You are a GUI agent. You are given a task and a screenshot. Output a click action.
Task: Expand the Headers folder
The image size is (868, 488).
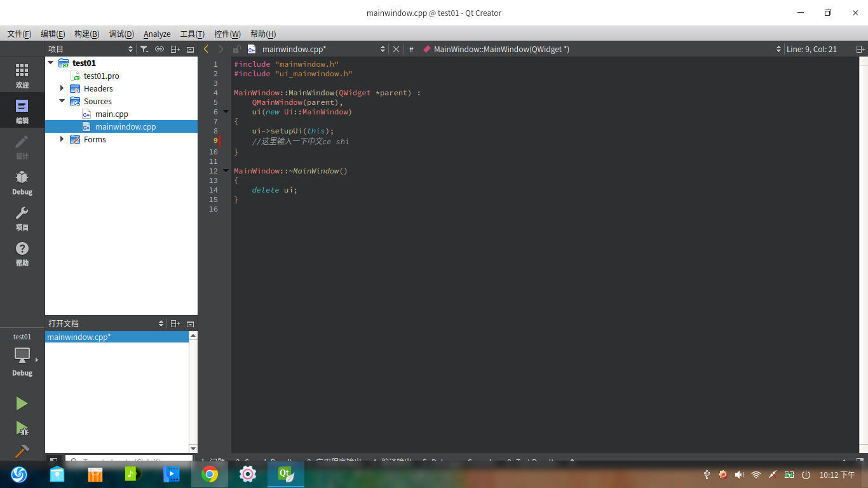pyautogui.click(x=62, y=88)
